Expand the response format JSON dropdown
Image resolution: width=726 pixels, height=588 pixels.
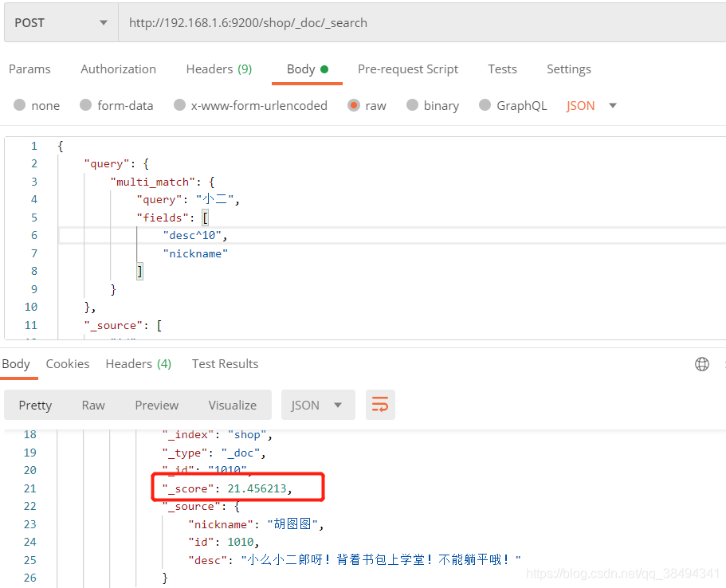[x=317, y=405]
